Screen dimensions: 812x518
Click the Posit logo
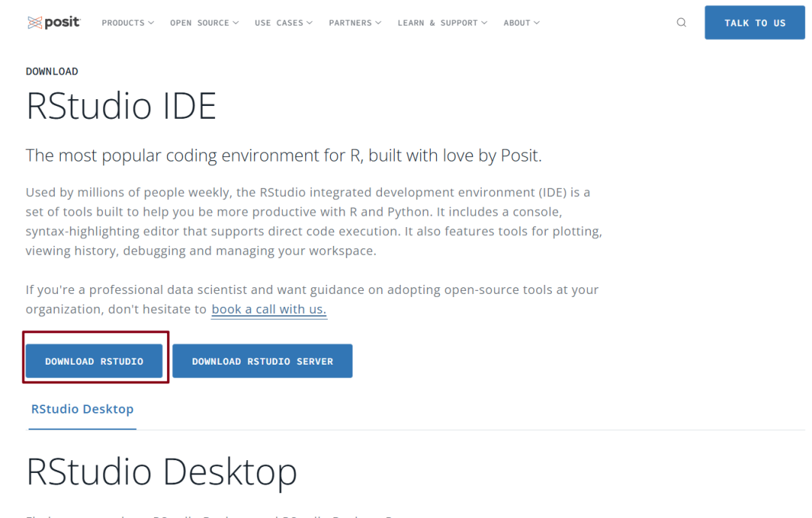pos(54,23)
